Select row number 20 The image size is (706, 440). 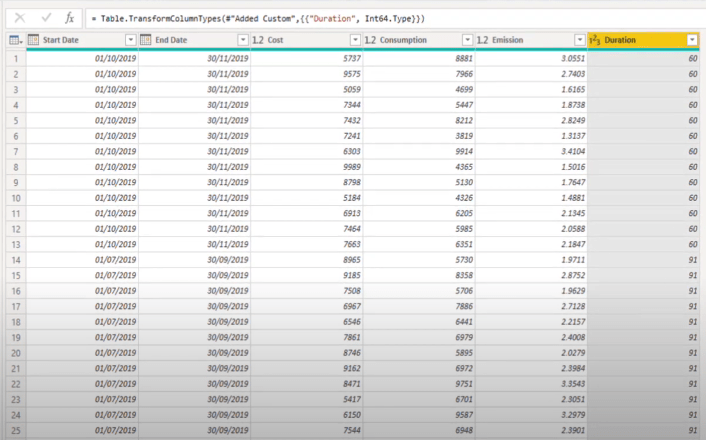[16, 353]
